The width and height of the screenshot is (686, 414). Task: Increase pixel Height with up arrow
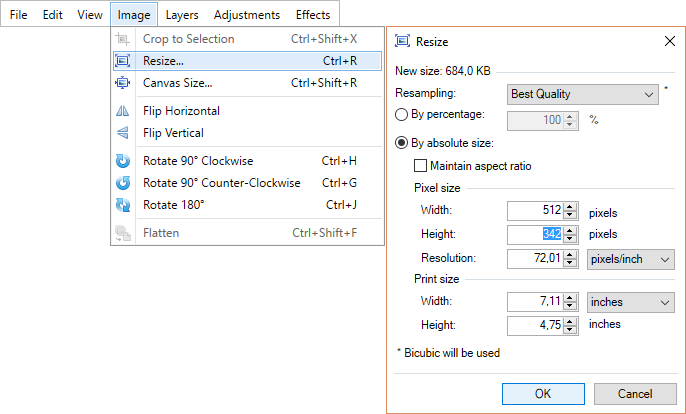pos(570,231)
